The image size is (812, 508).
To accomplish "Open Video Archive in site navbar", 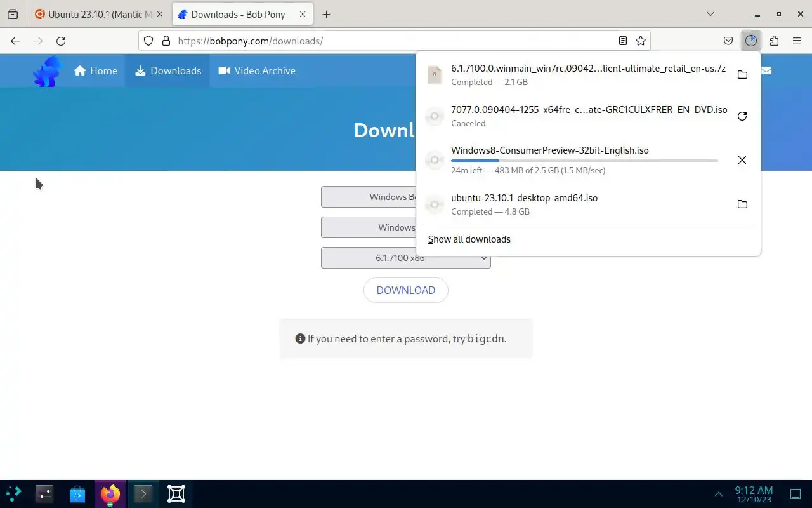I will (257, 70).
